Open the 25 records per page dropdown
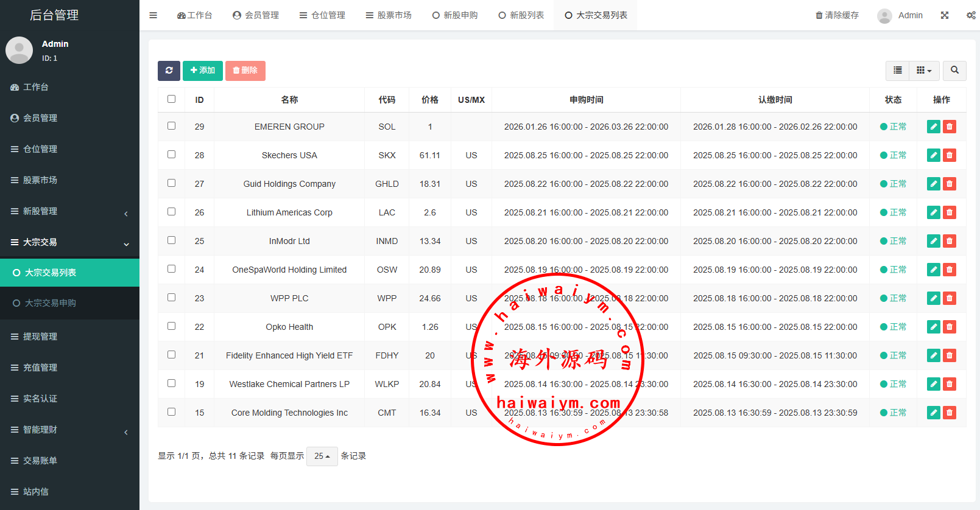The image size is (980, 510). (322, 456)
